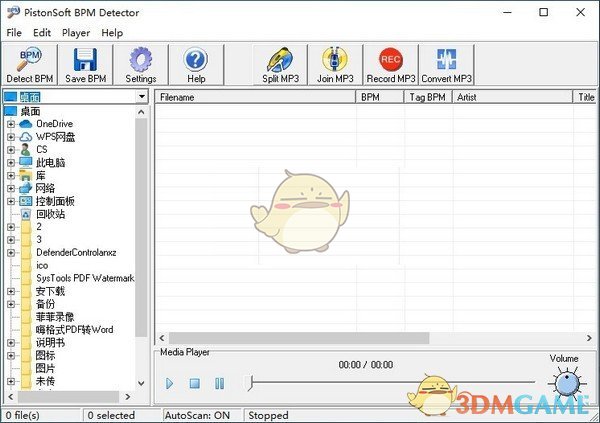The image size is (600, 423).
Task: Click folder tree scroll up arrow
Action: pyautogui.click(x=141, y=112)
